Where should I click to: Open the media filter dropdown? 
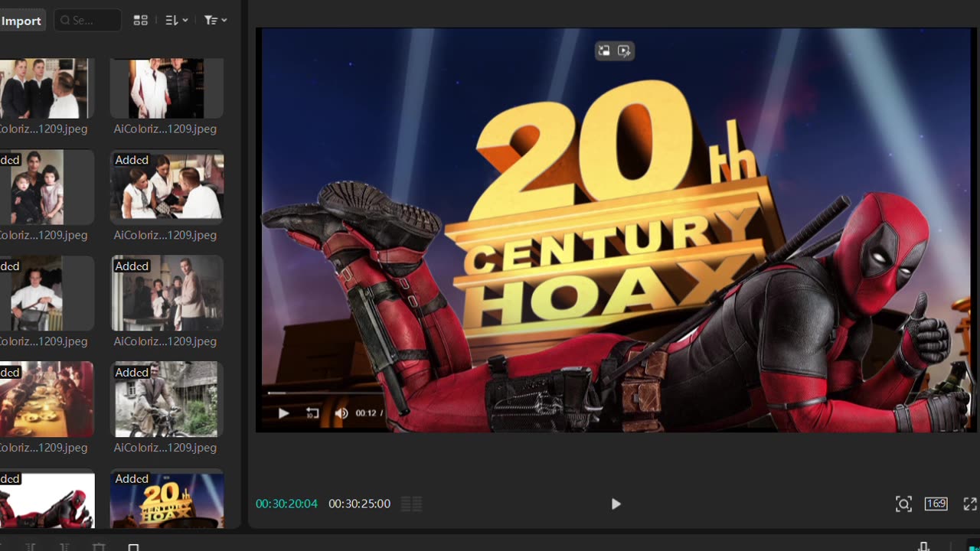(215, 21)
